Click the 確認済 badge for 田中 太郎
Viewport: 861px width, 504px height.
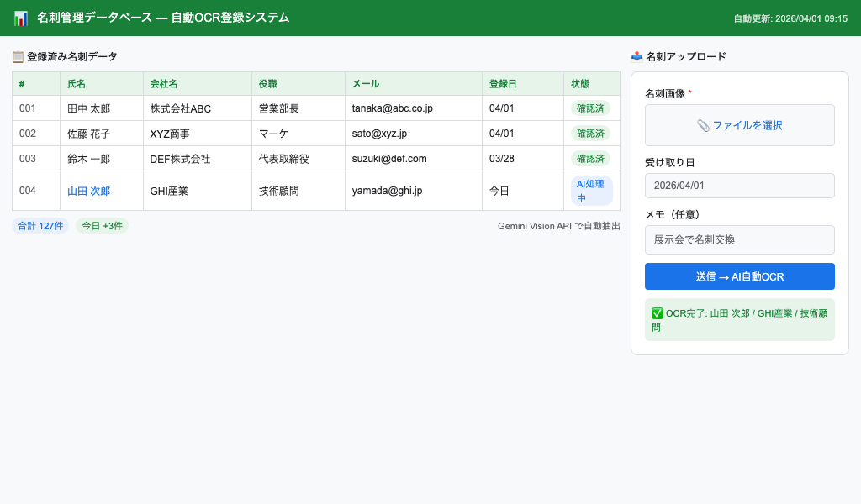[x=590, y=108]
